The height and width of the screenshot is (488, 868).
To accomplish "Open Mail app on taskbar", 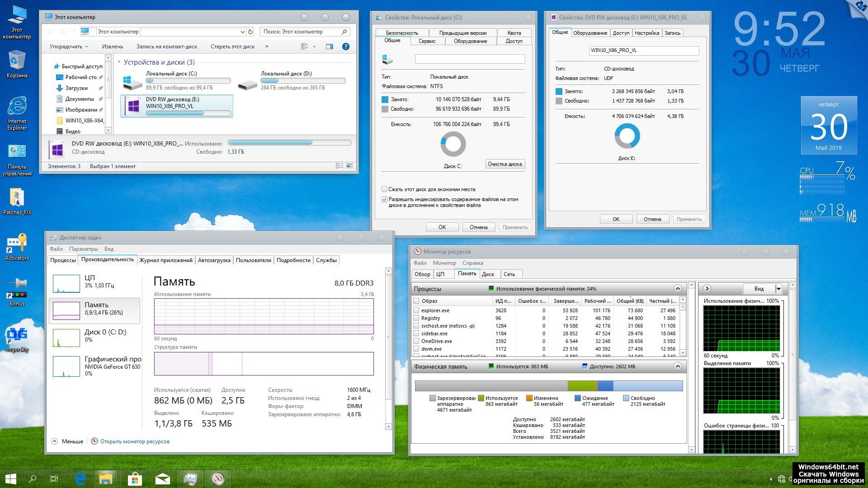I will 163,479.
